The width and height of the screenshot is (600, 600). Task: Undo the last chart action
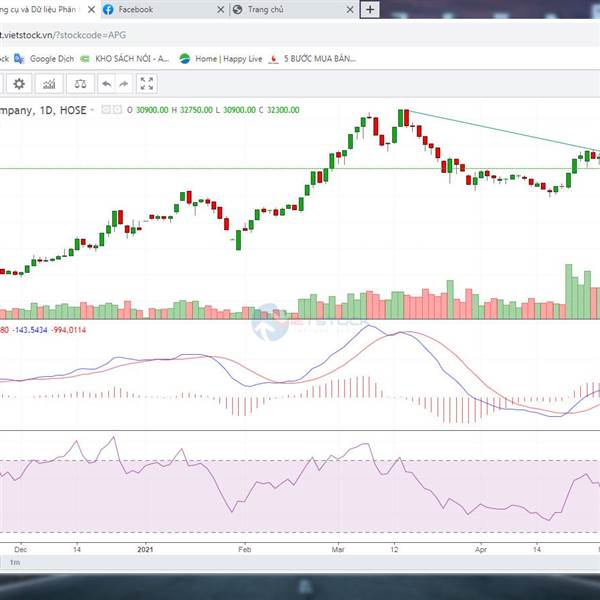tap(106, 83)
